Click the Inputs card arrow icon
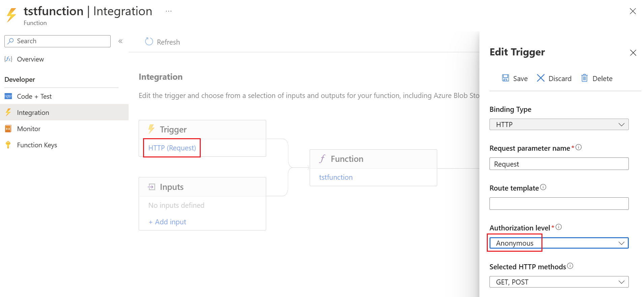 click(x=152, y=187)
